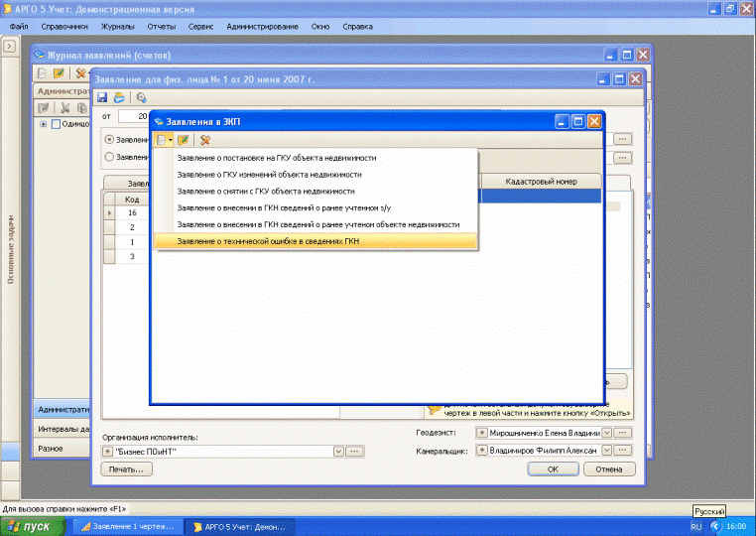This screenshot has height=536, width=756.
Task: Click the upper ellipsis button right of the radio options
Action: (622, 139)
